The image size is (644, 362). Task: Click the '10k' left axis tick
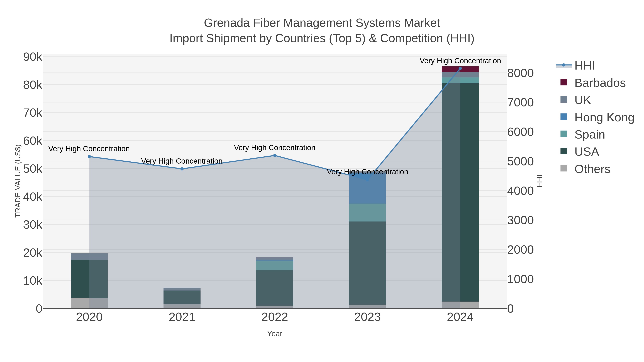tap(33, 281)
